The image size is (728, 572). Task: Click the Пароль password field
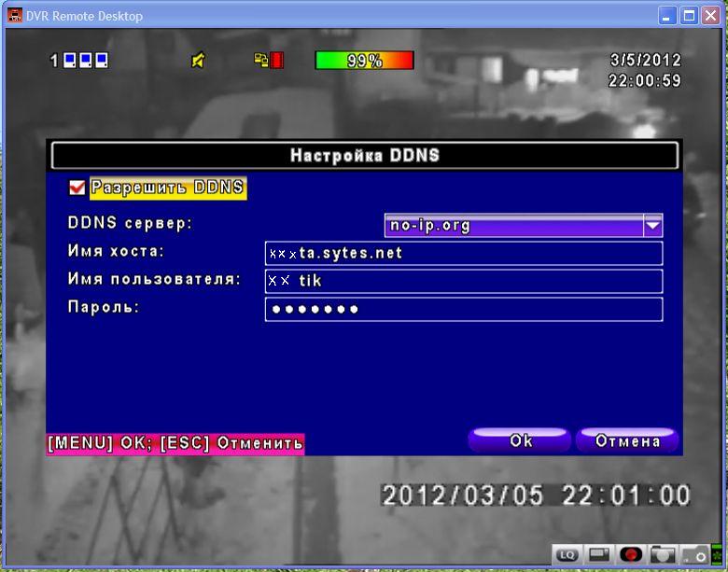coord(463,309)
